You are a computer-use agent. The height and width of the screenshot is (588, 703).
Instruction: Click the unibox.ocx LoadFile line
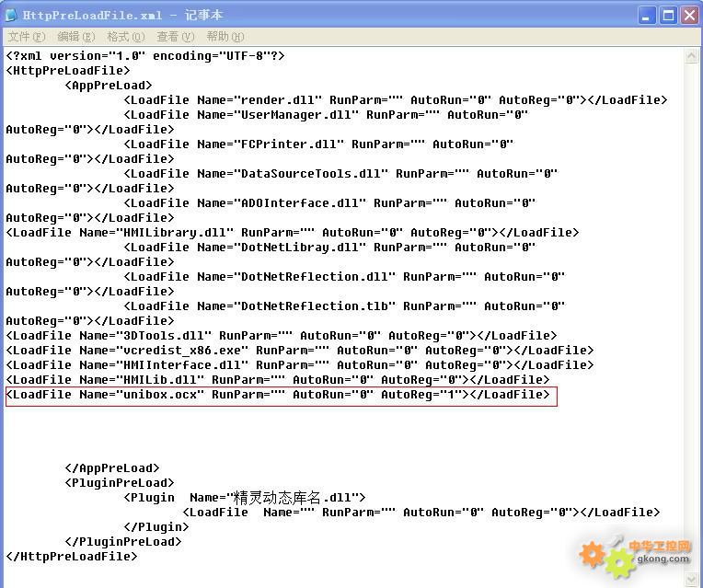pyautogui.click(x=278, y=395)
